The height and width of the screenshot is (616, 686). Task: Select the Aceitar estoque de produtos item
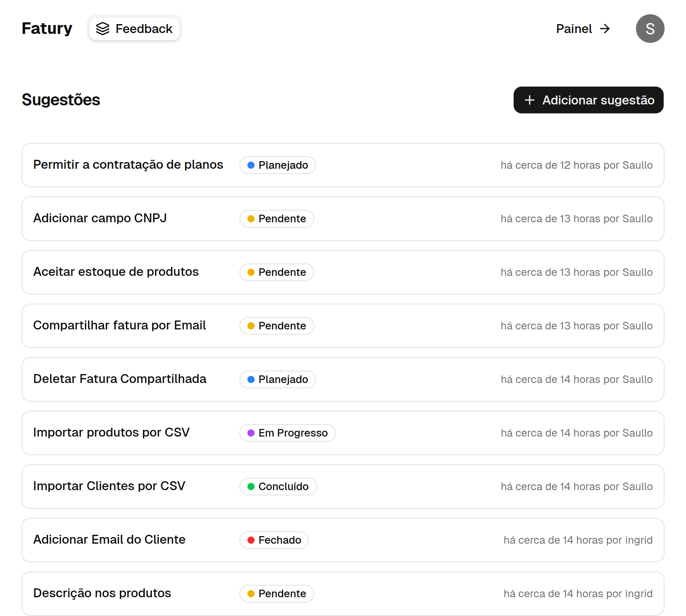pos(116,272)
